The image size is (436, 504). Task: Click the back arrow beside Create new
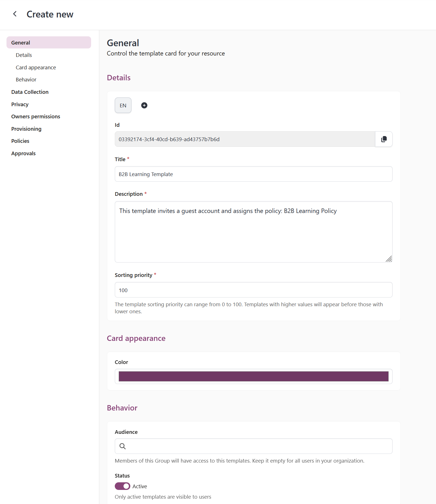click(15, 14)
